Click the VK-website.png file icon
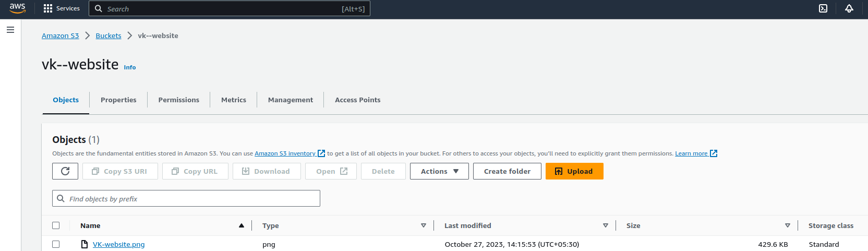Screen dimensions: 868x251 point(85,244)
